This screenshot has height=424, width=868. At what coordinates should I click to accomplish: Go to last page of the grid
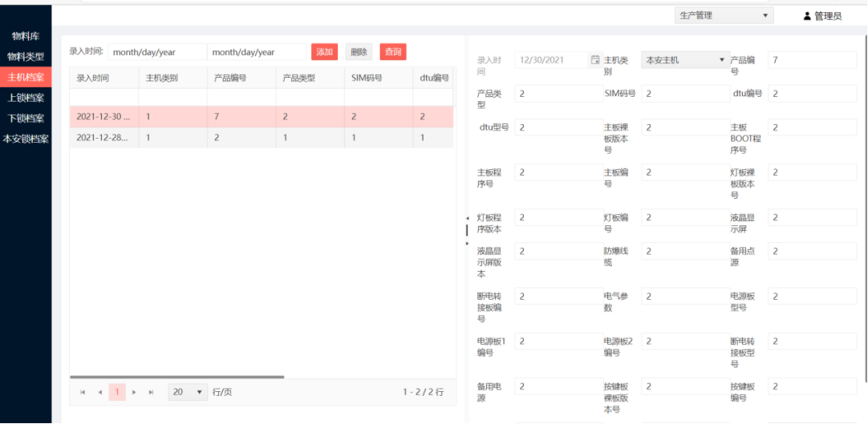pos(151,392)
